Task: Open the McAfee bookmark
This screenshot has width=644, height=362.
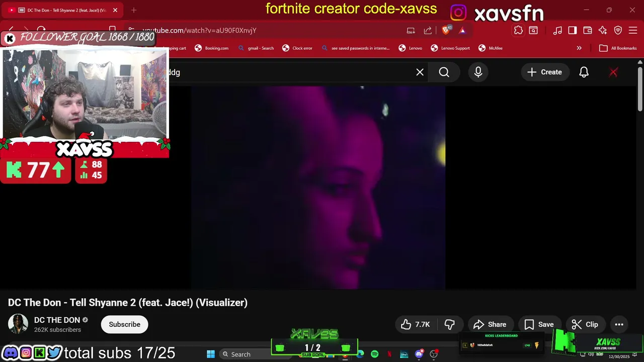Action: tap(490, 48)
